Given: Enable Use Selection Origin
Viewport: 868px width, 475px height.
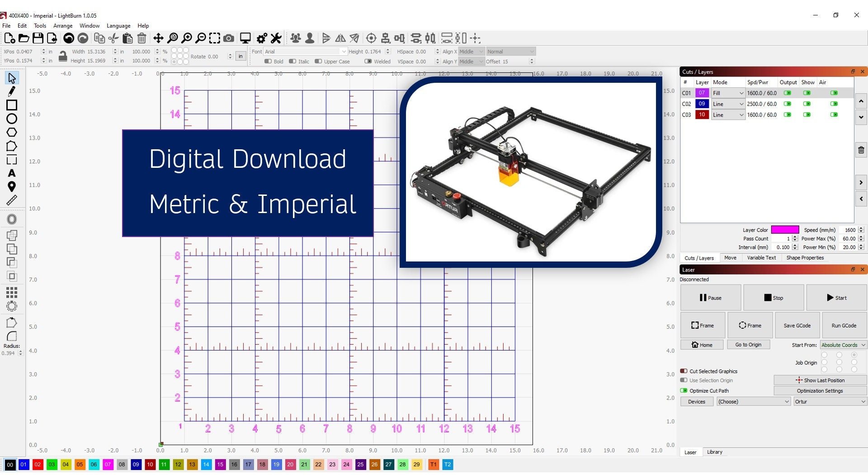Looking at the screenshot, I should pyautogui.click(x=683, y=380).
